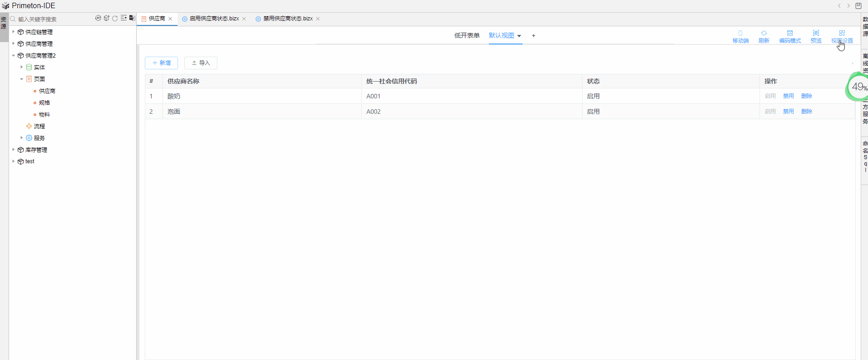Click the 新增 button
The height and width of the screenshot is (360, 868).
(x=161, y=63)
